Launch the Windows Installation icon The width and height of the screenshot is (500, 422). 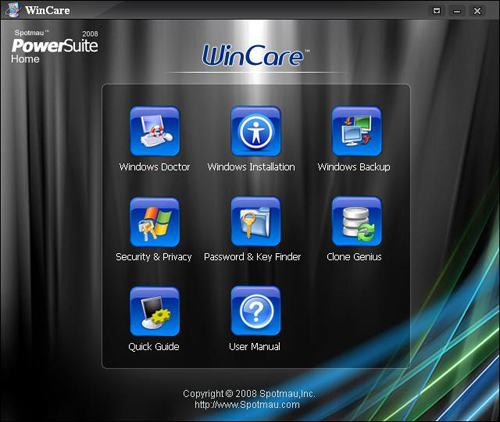tap(256, 131)
